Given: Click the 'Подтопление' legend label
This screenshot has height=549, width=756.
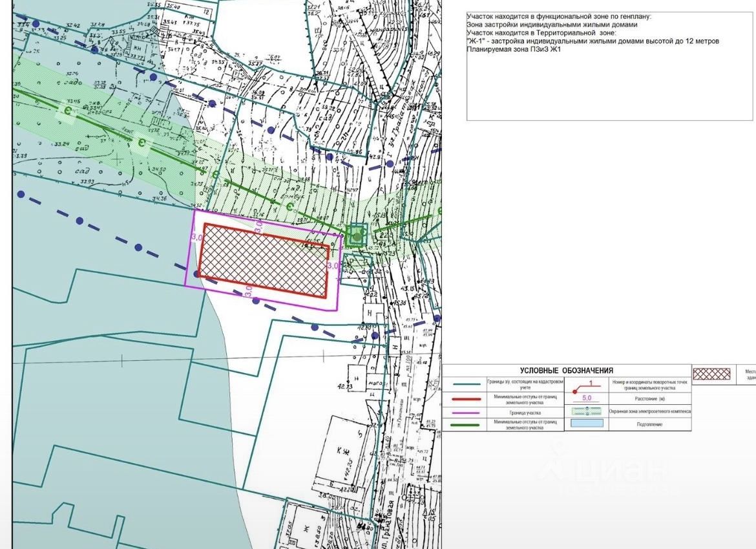Looking at the screenshot, I should click(649, 425).
